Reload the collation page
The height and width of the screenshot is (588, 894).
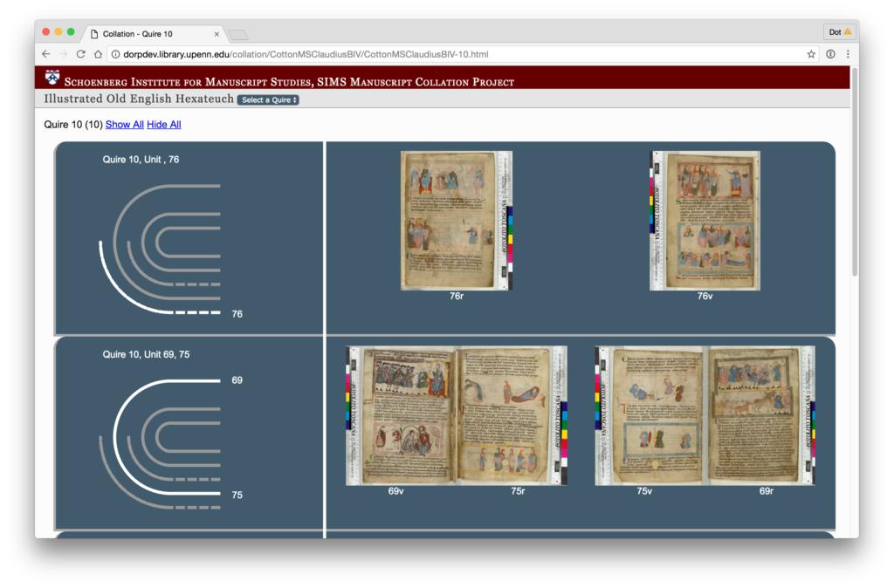(81, 54)
